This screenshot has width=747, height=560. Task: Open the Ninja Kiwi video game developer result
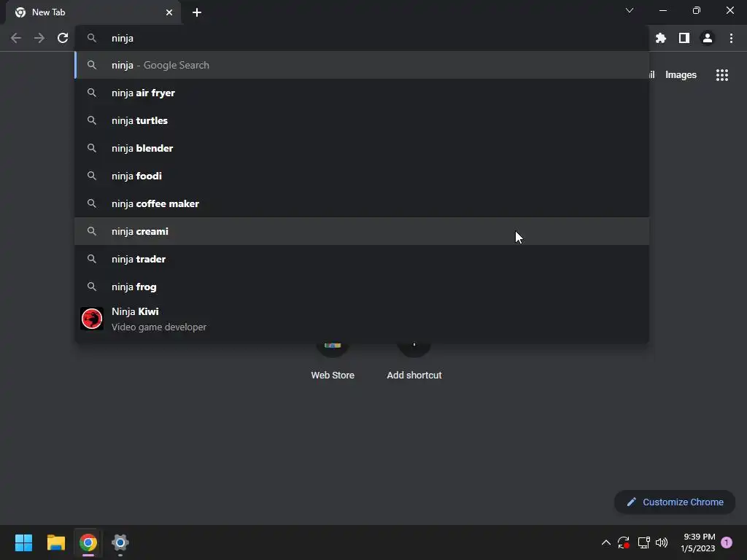point(362,319)
